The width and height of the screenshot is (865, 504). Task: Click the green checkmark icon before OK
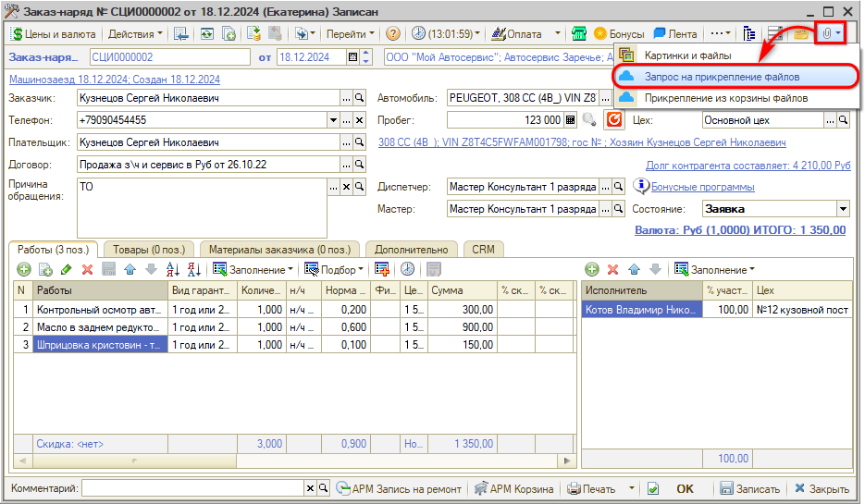[x=652, y=488]
